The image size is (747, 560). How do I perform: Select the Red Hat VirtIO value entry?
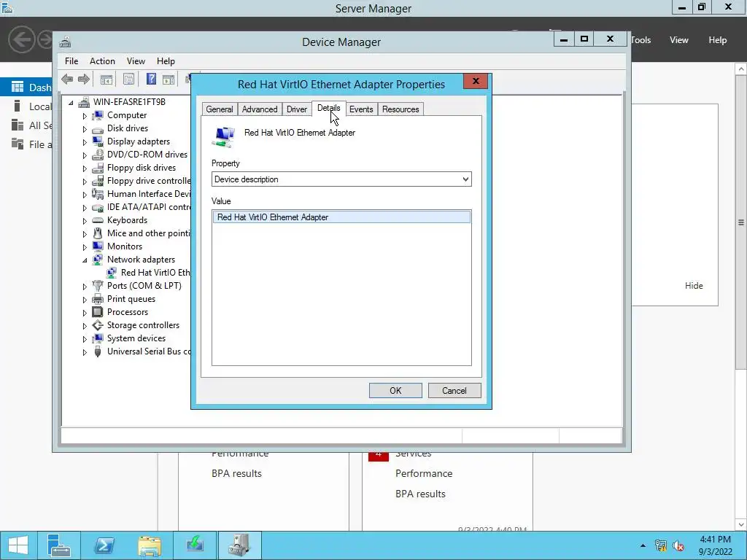[341, 217]
